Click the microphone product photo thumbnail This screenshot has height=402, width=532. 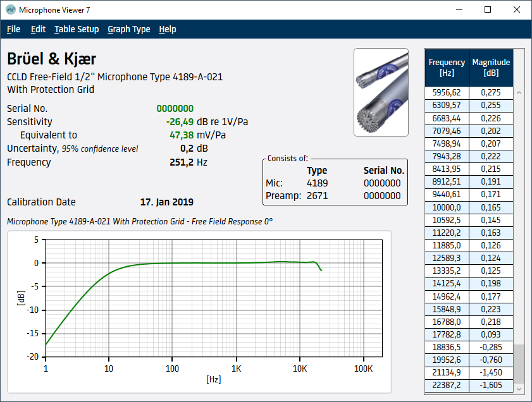click(381, 92)
